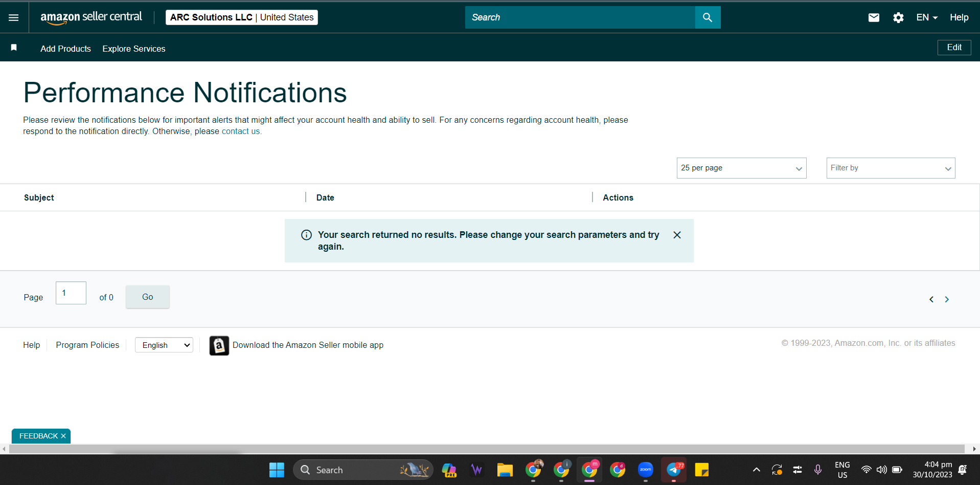Open the ARC Solutions LLC account switcher
Image resolution: width=980 pixels, height=485 pixels.
242,17
